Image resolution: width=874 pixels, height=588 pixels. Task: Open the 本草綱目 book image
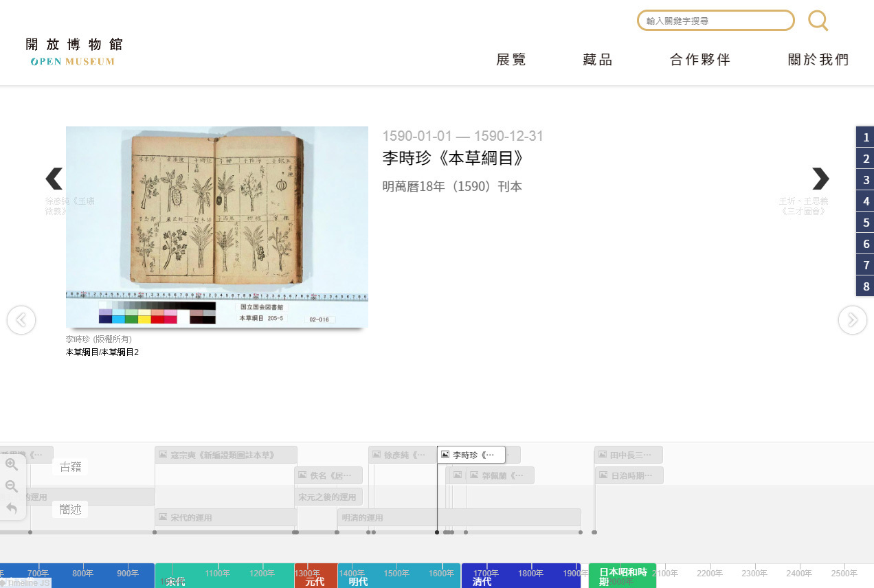click(217, 227)
